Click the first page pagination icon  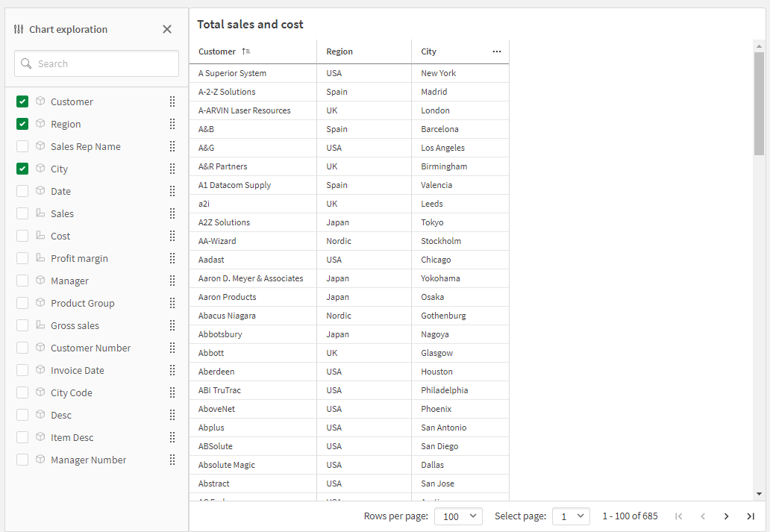click(x=678, y=516)
